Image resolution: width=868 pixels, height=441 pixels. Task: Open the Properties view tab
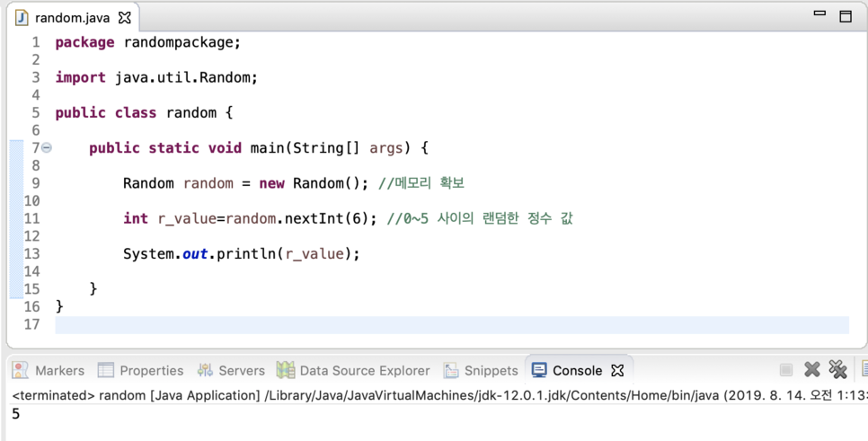coord(140,370)
